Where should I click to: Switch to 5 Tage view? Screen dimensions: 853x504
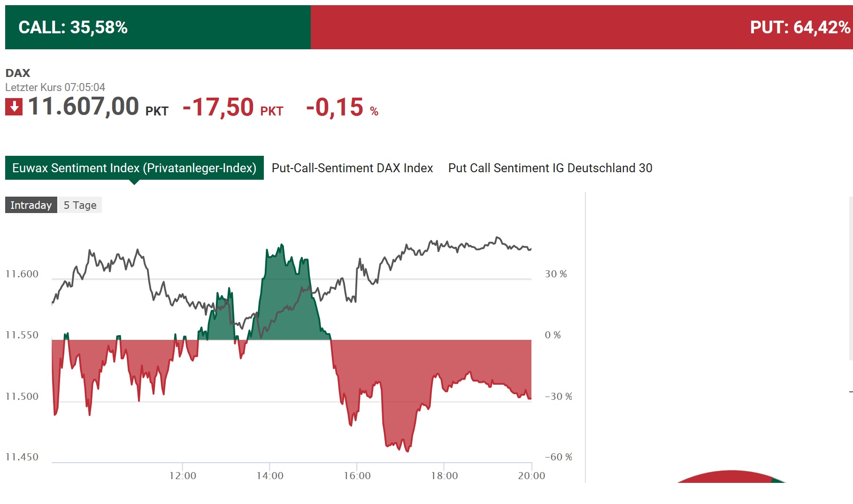(x=79, y=205)
